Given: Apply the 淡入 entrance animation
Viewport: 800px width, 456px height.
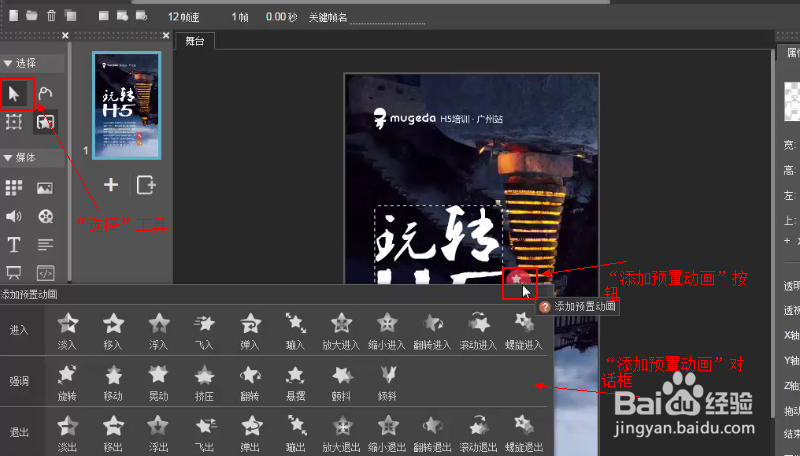Looking at the screenshot, I should click(67, 331).
